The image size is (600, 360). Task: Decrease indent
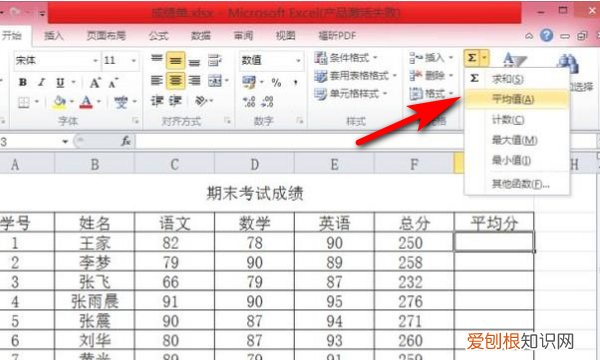click(x=157, y=101)
